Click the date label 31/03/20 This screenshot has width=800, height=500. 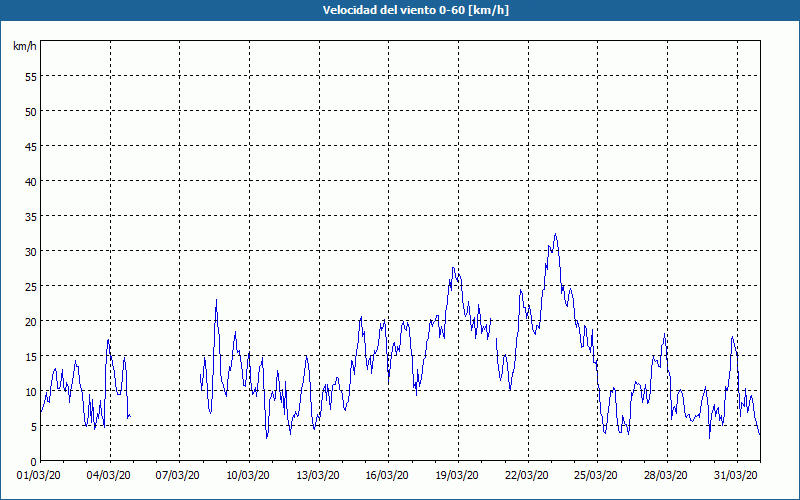coord(735,476)
